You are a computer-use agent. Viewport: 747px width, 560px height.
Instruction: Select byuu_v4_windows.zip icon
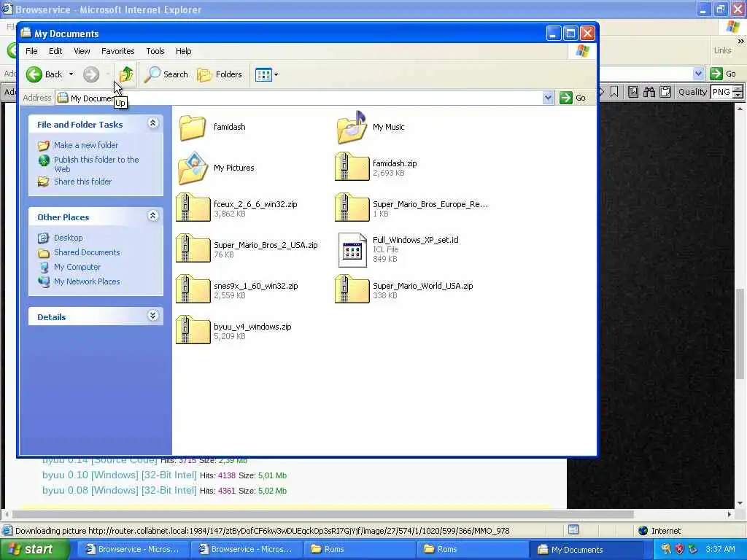tap(193, 331)
